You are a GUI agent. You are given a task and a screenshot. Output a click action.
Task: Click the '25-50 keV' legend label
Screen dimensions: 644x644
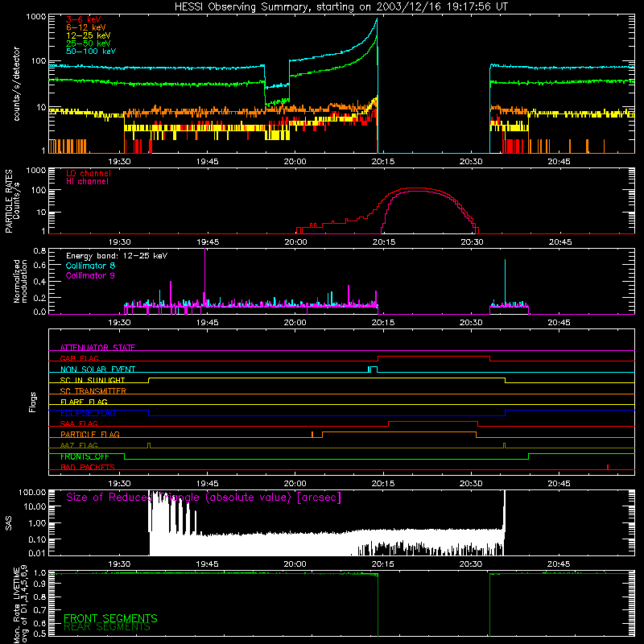tap(89, 43)
